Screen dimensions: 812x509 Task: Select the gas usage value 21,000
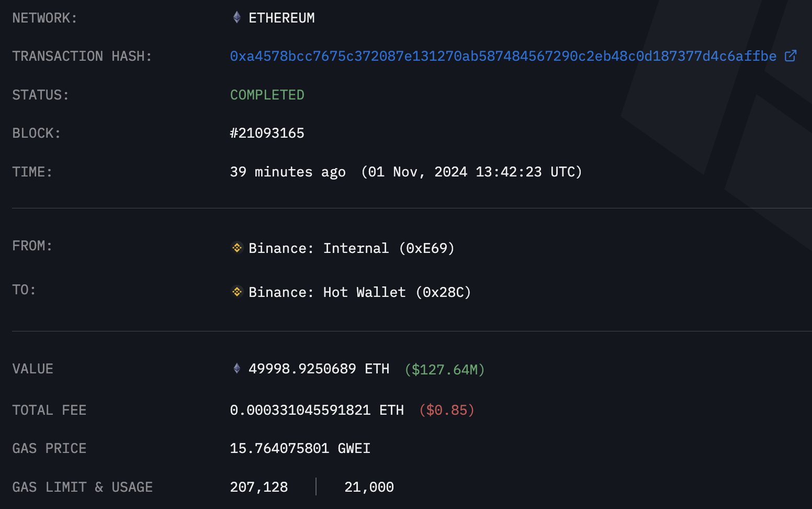(x=369, y=487)
